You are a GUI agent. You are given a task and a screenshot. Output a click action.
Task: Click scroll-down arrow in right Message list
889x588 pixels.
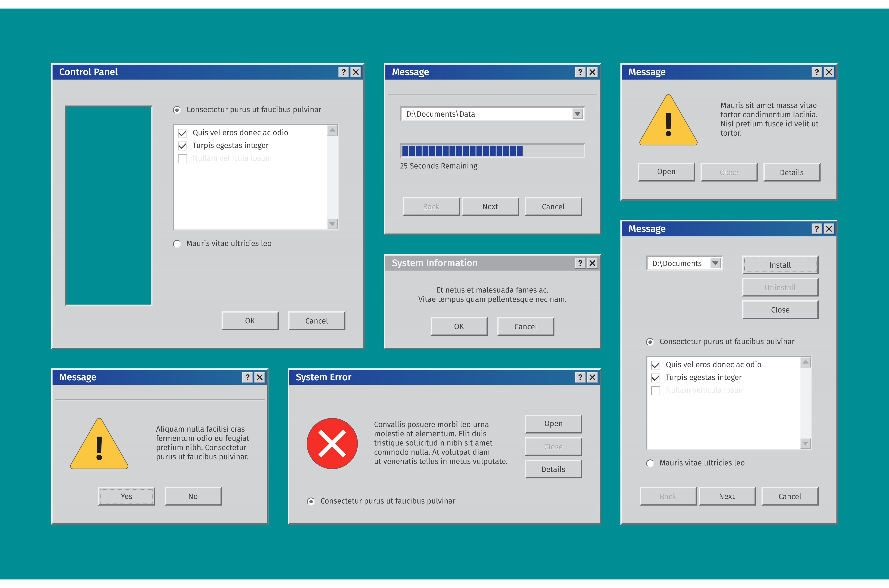805,444
